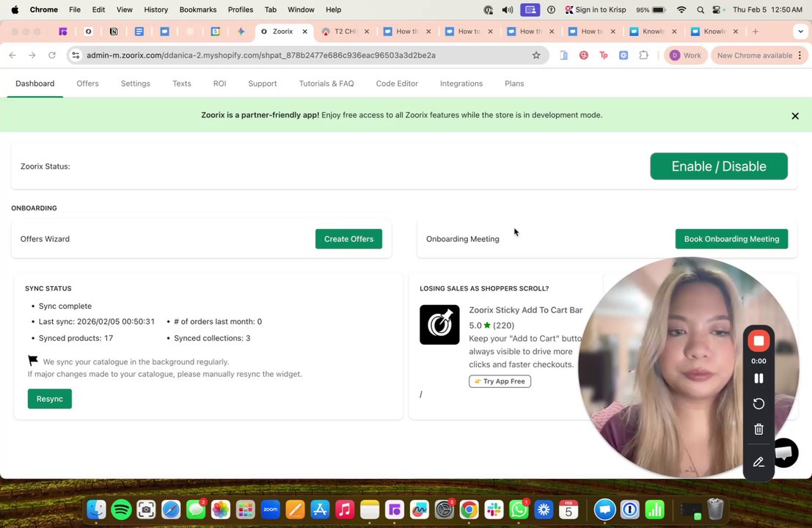This screenshot has width=812, height=528.
Task: Switch to the Notion pinned tab
Action: (x=114, y=31)
